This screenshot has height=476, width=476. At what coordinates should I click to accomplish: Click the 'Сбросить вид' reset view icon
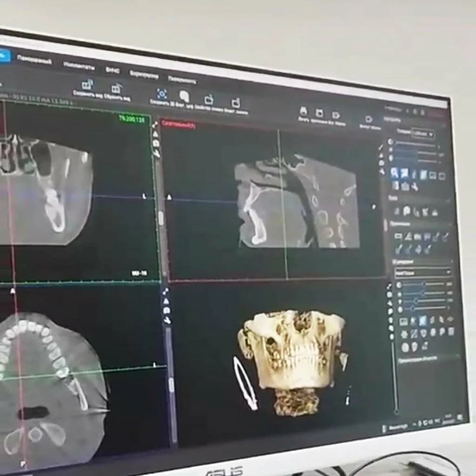coord(116,89)
